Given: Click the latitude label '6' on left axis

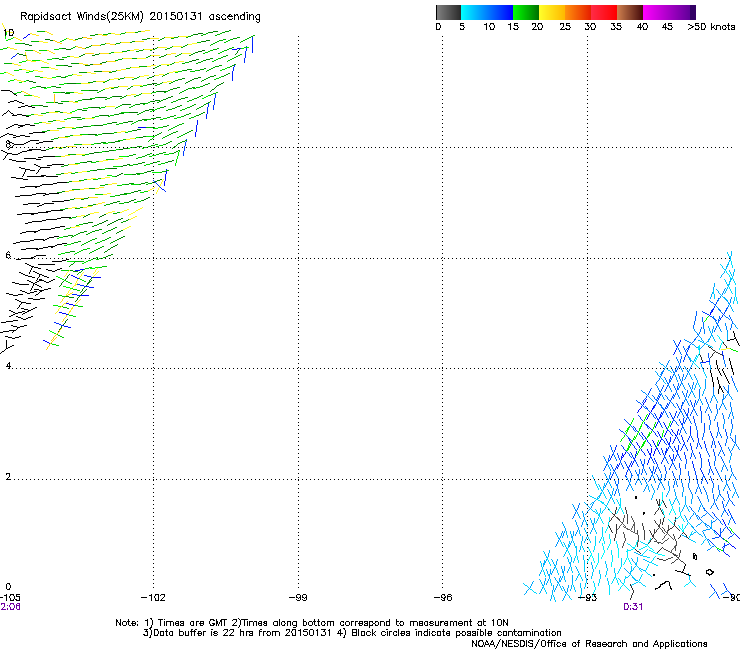Looking at the screenshot, I should tap(8, 255).
